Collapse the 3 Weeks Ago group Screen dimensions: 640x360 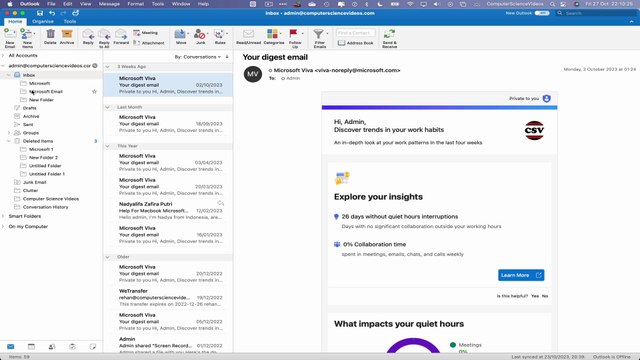tap(108, 67)
